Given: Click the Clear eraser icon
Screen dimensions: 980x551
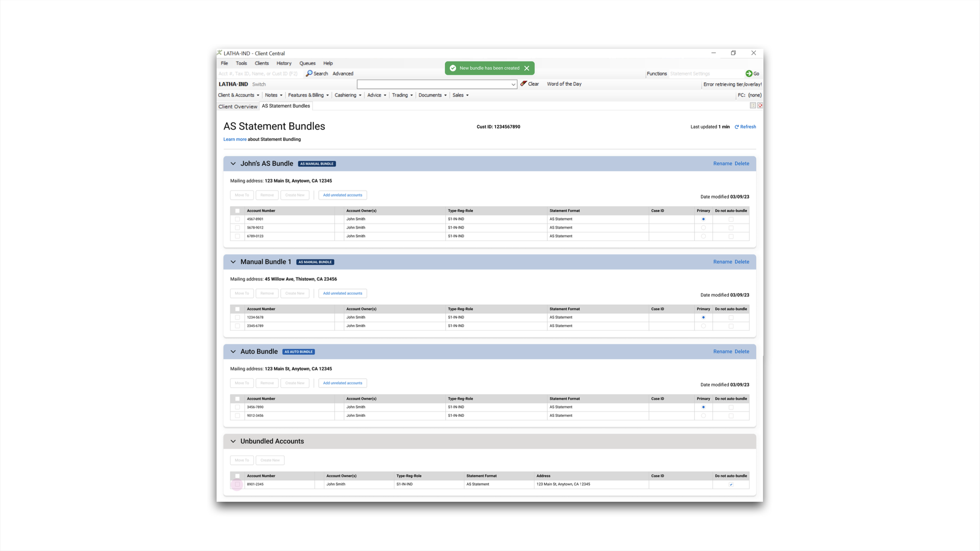Looking at the screenshot, I should pyautogui.click(x=524, y=84).
